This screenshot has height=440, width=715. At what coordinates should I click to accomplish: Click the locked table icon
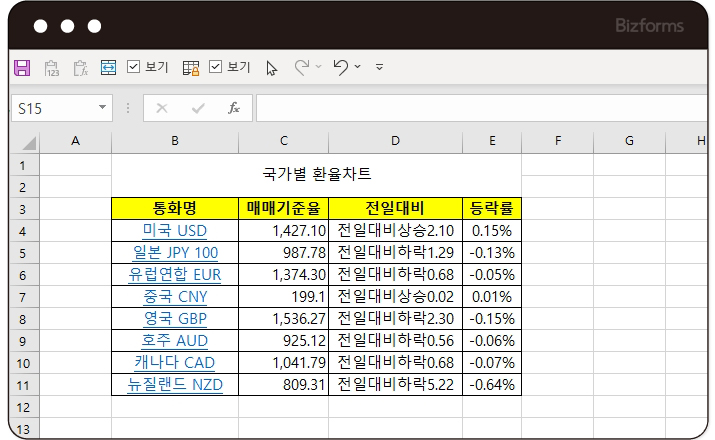point(191,68)
